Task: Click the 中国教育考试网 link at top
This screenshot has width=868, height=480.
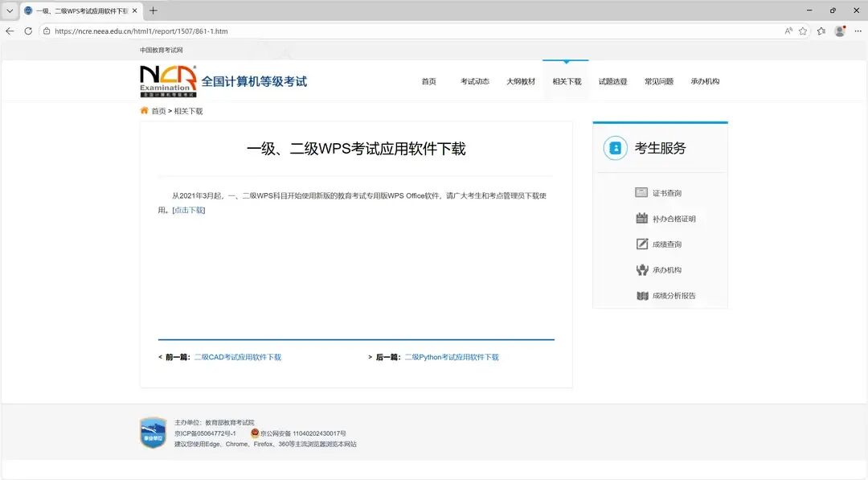Action: coord(161,50)
